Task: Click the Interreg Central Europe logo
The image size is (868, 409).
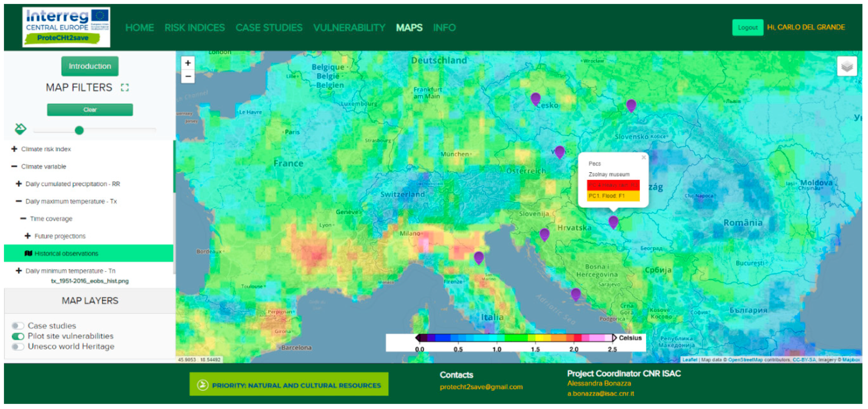Action: tap(66, 27)
